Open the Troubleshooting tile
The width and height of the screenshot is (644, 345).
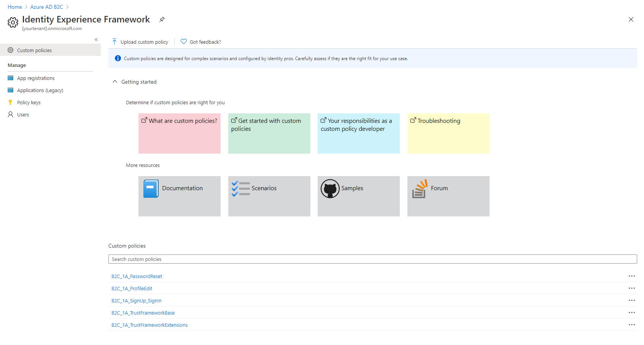click(x=448, y=134)
